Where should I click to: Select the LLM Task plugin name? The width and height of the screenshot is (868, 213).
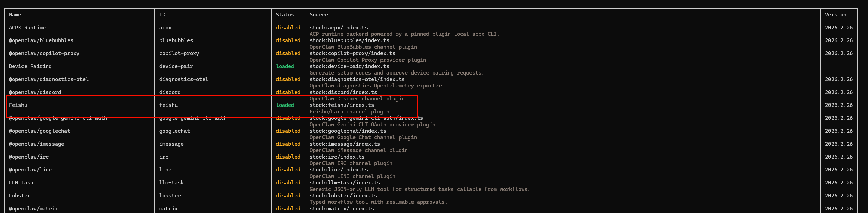click(x=21, y=183)
